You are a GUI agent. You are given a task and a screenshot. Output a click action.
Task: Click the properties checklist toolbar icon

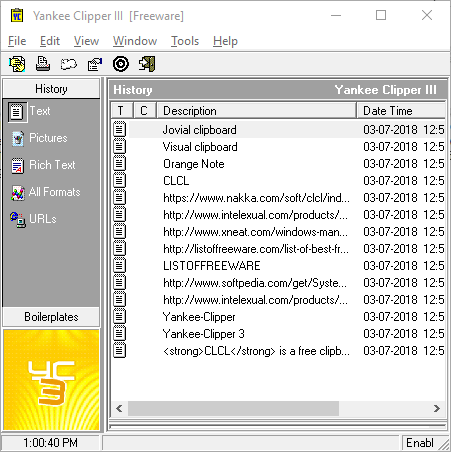pyautogui.click(x=95, y=64)
